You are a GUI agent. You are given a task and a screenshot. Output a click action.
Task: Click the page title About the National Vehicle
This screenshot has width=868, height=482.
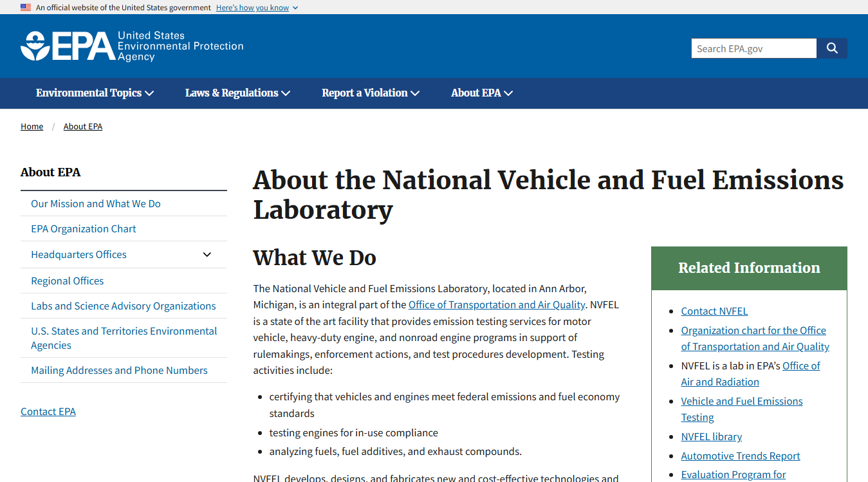pos(548,194)
